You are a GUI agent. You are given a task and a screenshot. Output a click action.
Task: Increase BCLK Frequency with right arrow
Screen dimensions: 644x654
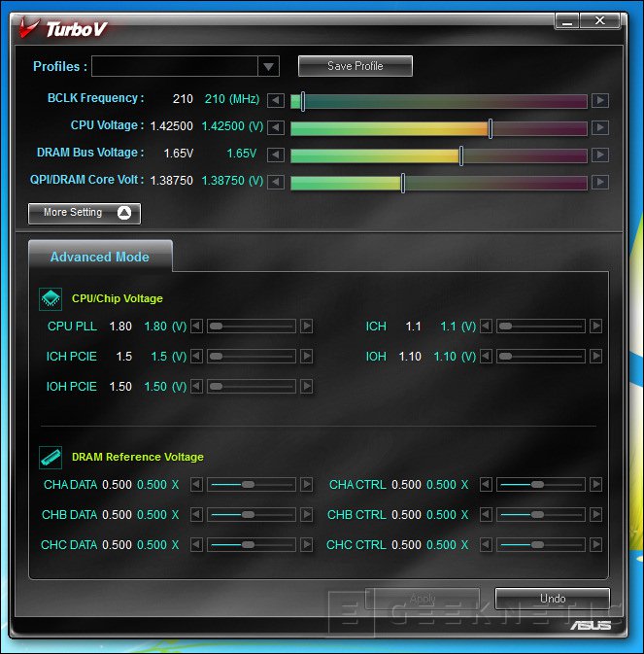(600, 100)
